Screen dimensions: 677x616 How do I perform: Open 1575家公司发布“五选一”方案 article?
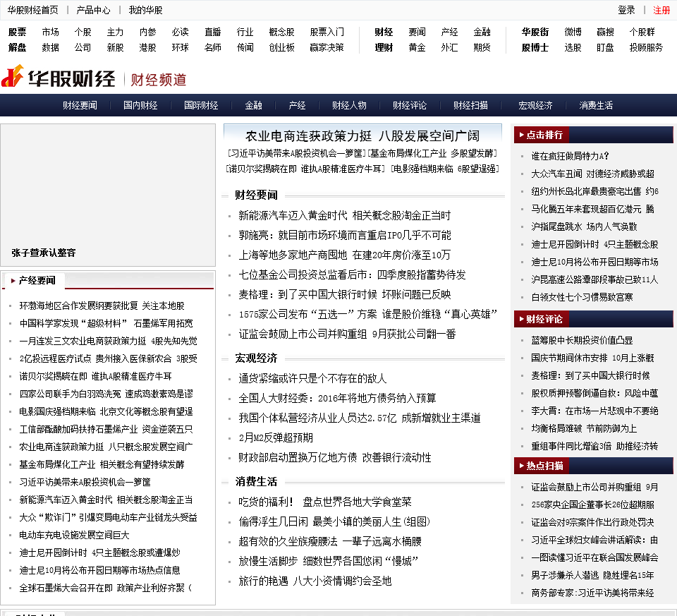tap(368, 315)
